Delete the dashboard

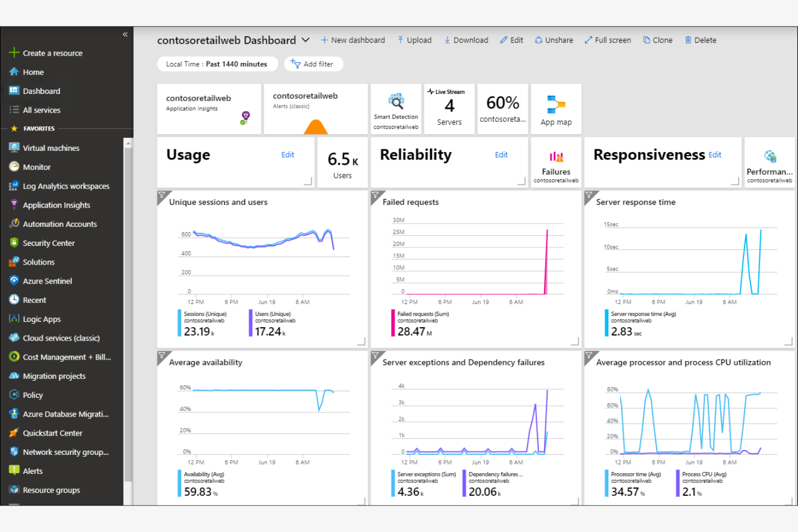[x=700, y=40]
